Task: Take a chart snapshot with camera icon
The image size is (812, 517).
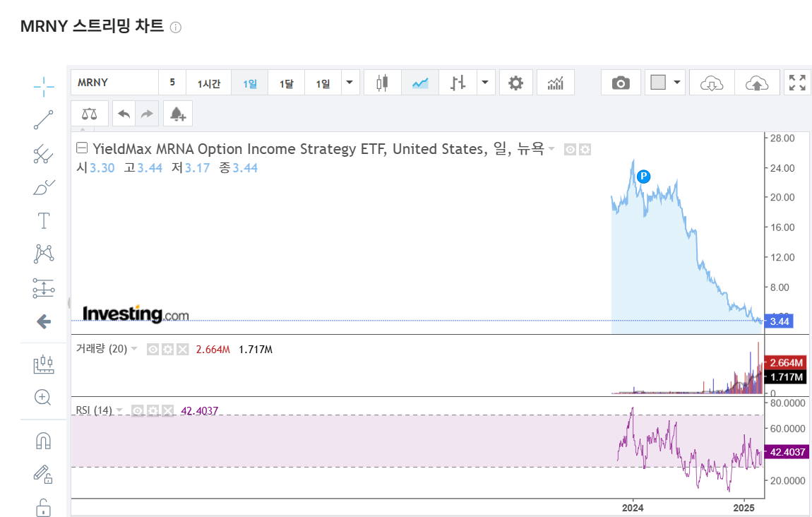Action: coord(621,83)
